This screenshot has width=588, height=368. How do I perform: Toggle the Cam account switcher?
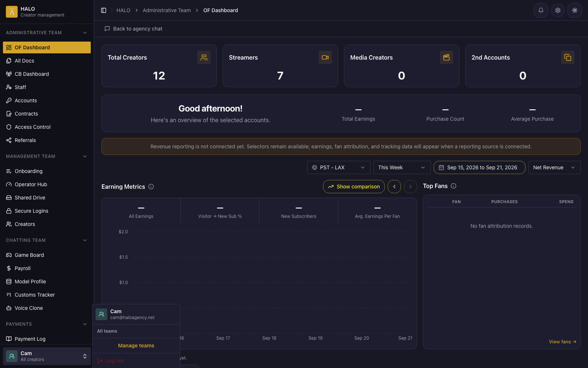(47, 356)
